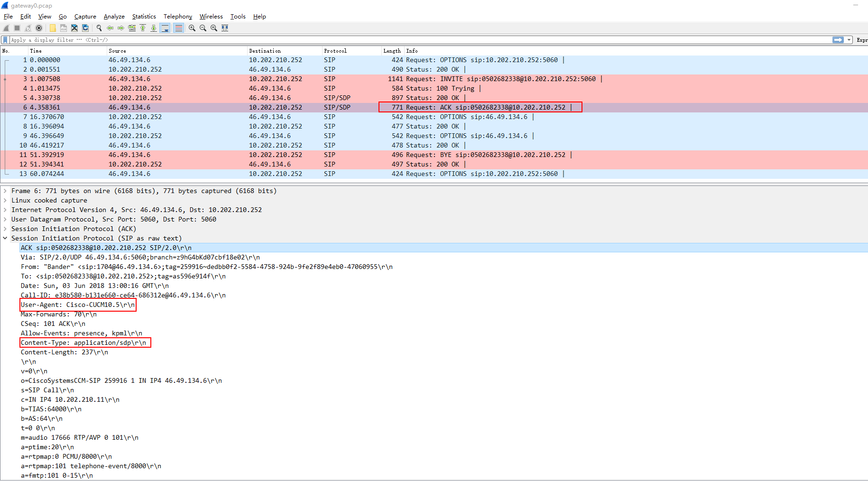Screen dimensions: 868x481
Task: Open the Edit menu
Action: point(26,16)
